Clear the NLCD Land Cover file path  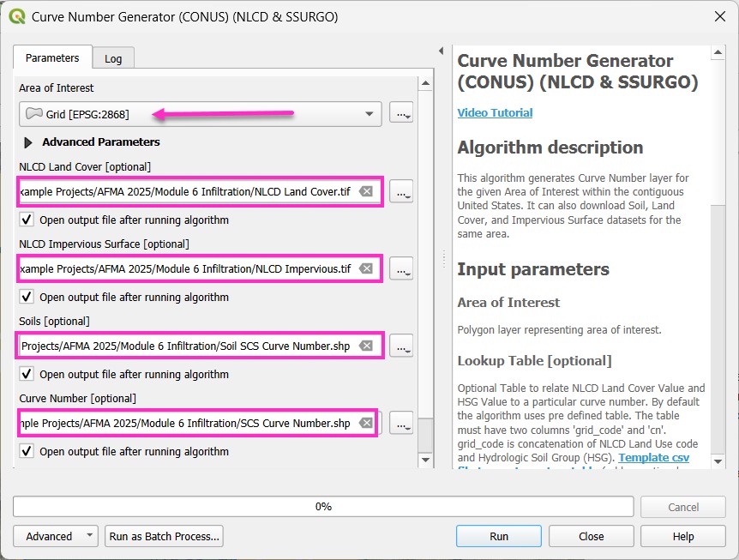click(x=366, y=191)
